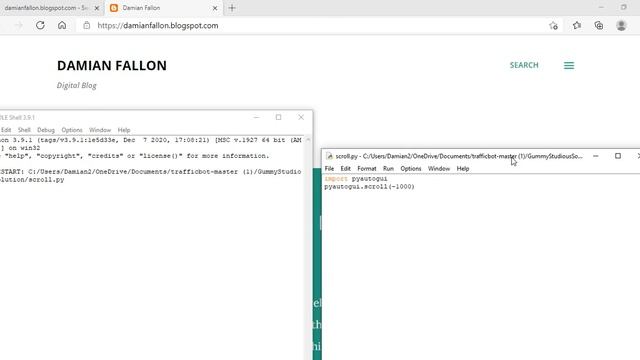View site information lock icon
This screenshot has height=360, width=640.
(x=87, y=25)
